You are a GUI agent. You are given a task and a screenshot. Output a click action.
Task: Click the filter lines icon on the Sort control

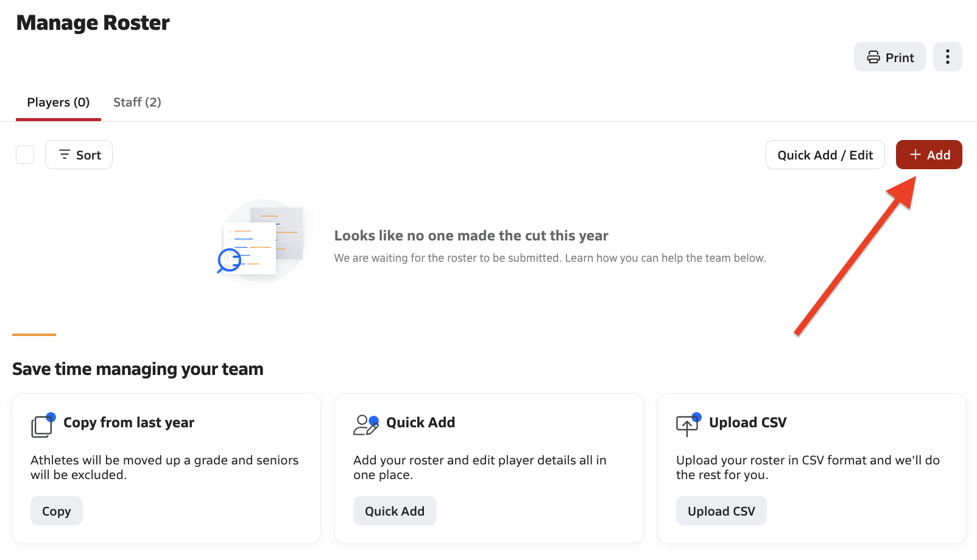(x=65, y=155)
